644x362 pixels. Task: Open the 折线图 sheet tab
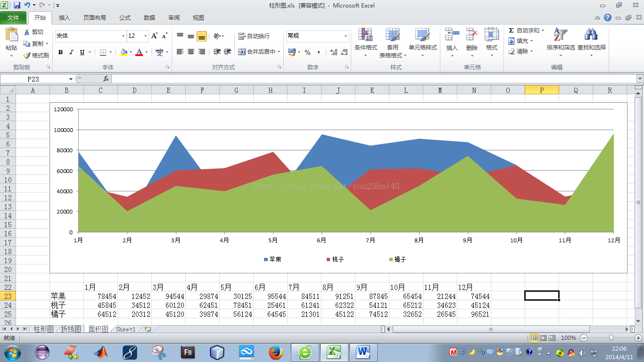point(71,329)
